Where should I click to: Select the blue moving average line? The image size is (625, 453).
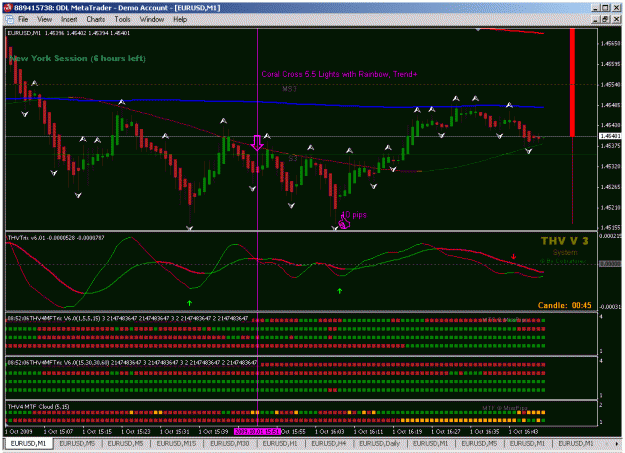tap(275, 102)
